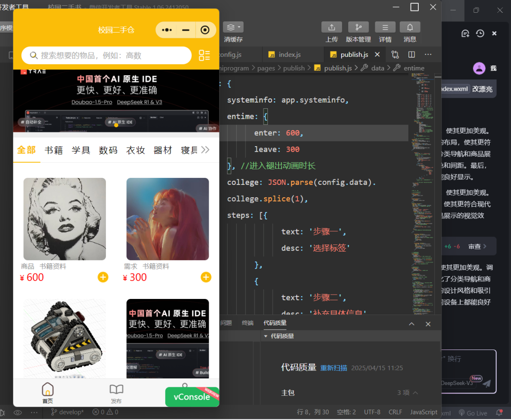
Task: Select the 学具 category tab
Action: 81,150
